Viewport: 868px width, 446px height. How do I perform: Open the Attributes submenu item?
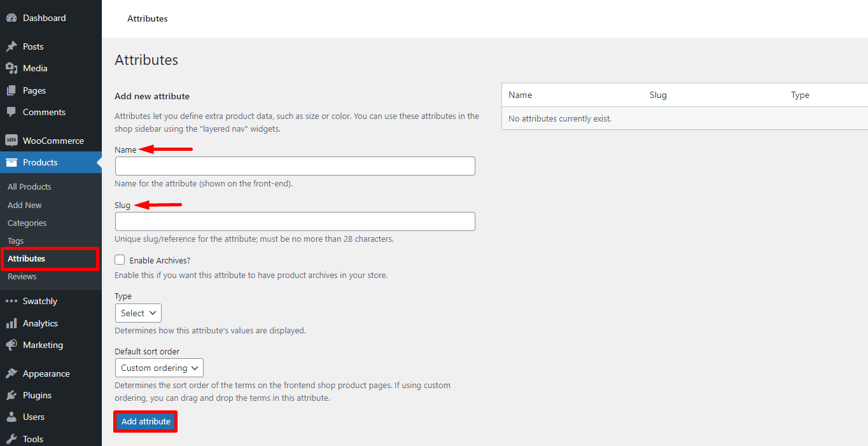point(27,259)
